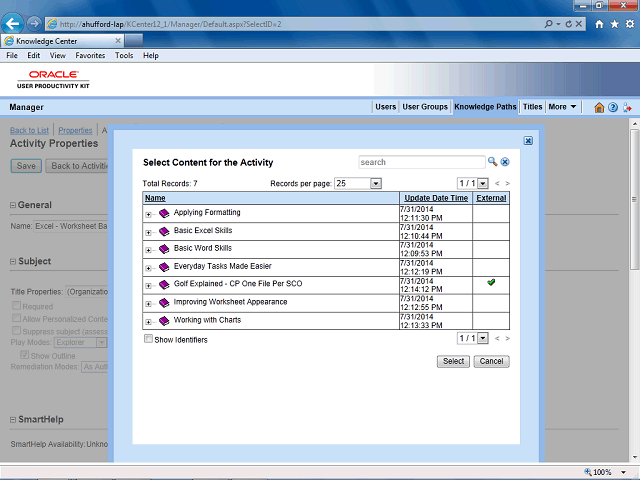Viewport: 640px width, 480px height.
Task: Click the Golf Explained book icon
Action: tap(164, 284)
